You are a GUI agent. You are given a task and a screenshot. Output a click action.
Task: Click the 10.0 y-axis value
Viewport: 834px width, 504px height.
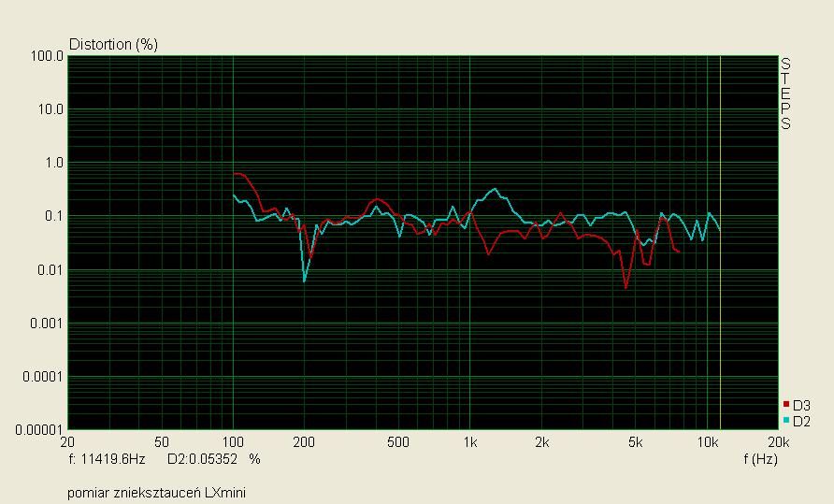tap(50, 109)
